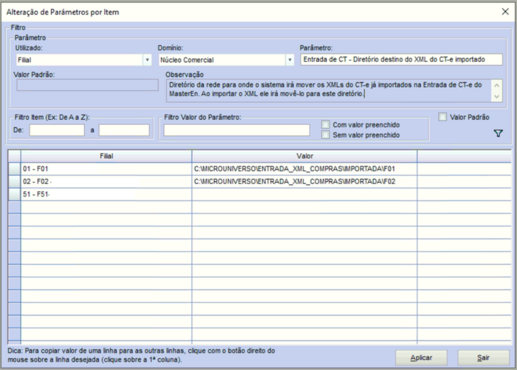517x370 pixels.
Task: Click the Valor Padrão text box
Action: (87, 85)
